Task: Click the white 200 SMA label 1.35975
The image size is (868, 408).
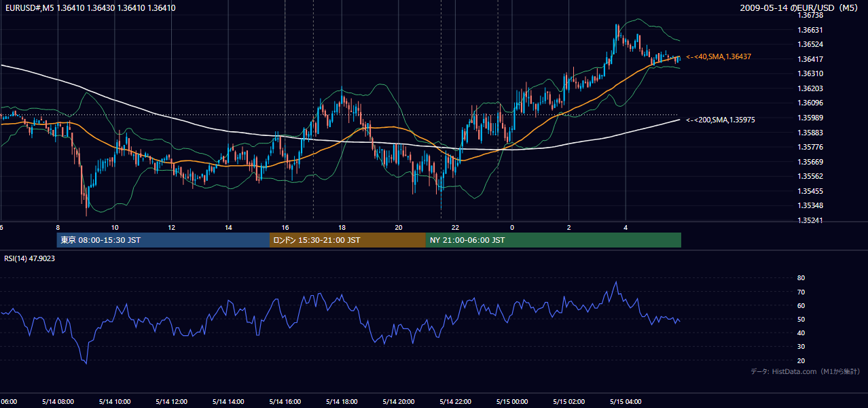Action: (721, 120)
